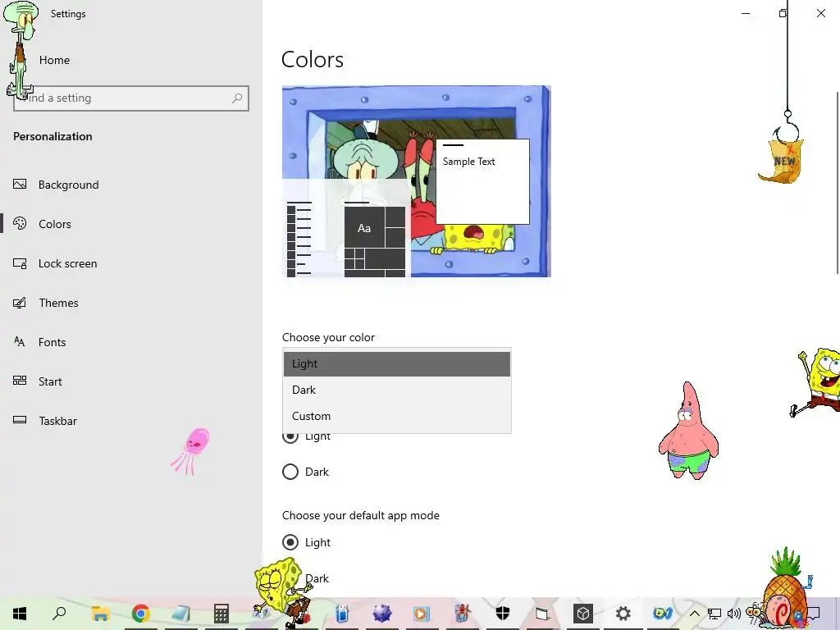
Task: Open the volume control in system tray
Action: pos(734,614)
